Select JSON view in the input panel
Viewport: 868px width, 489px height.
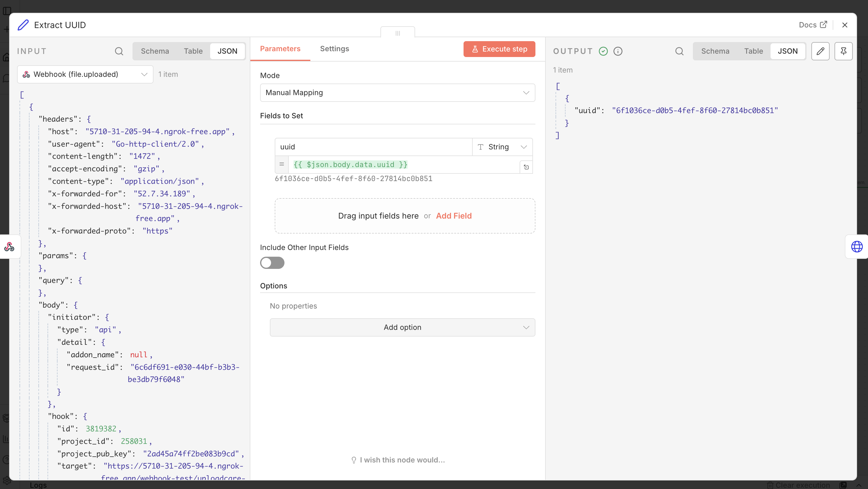coord(227,51)
